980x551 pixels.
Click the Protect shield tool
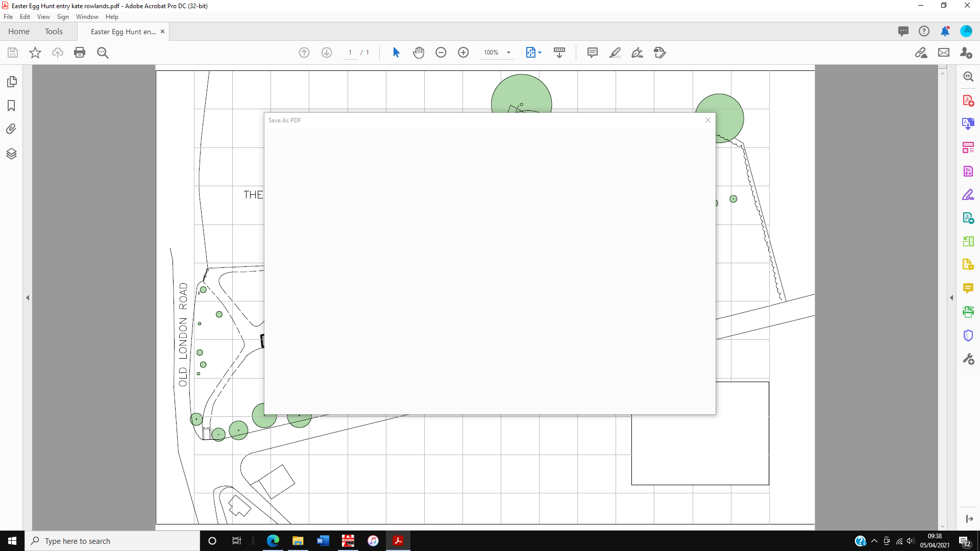[x=968, y=336]
